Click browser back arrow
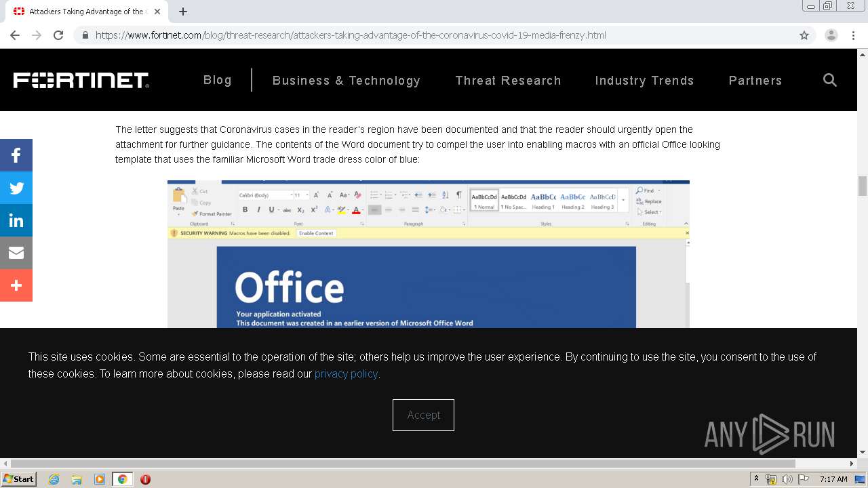Viewport: 868px width, 488px height. [x=15, y=35]
